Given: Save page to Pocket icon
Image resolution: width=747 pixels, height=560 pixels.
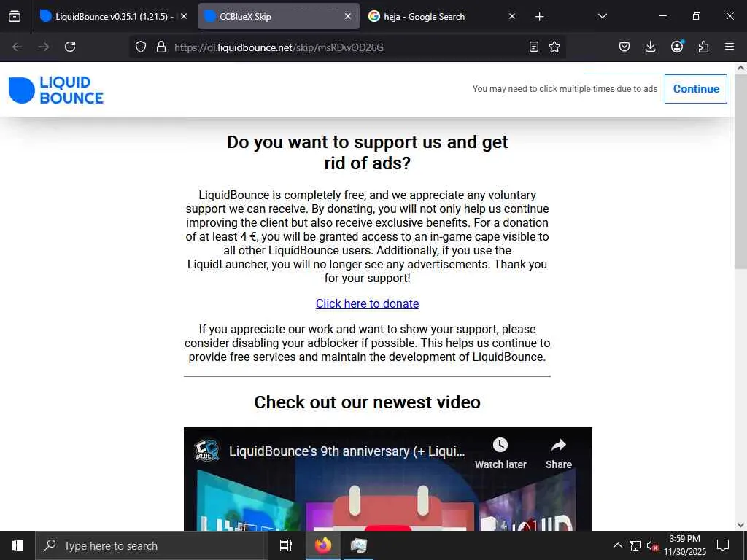Looking at the screenshot, I should pos(624,47).
